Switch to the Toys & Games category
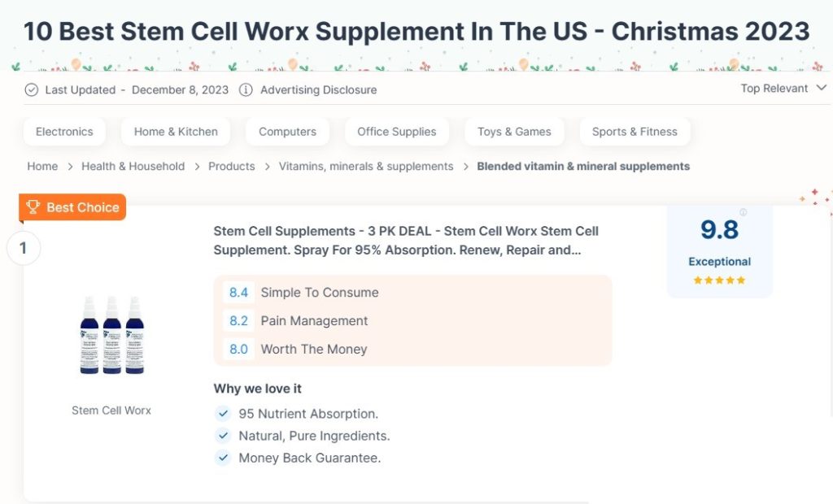833x504 pixels. point(514,131)
